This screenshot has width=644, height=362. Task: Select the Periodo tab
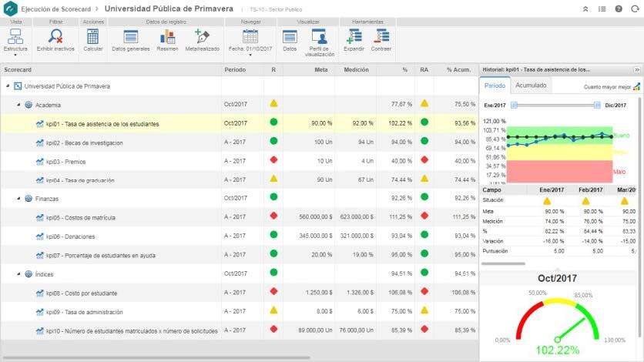coord(495,85)
